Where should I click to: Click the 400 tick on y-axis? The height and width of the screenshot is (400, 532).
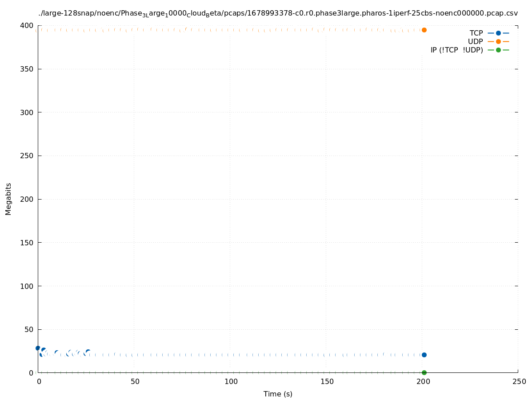(x=27, y=26)
